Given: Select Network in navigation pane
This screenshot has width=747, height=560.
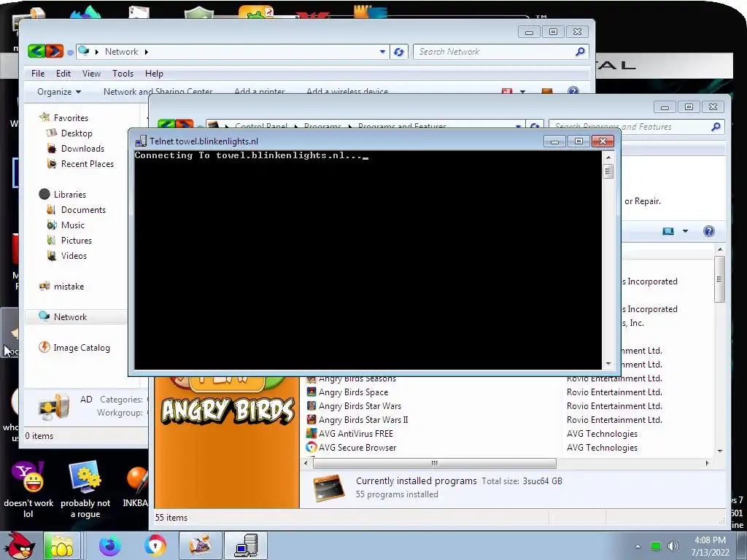Looking at the screenshot, I should point(70,316).
